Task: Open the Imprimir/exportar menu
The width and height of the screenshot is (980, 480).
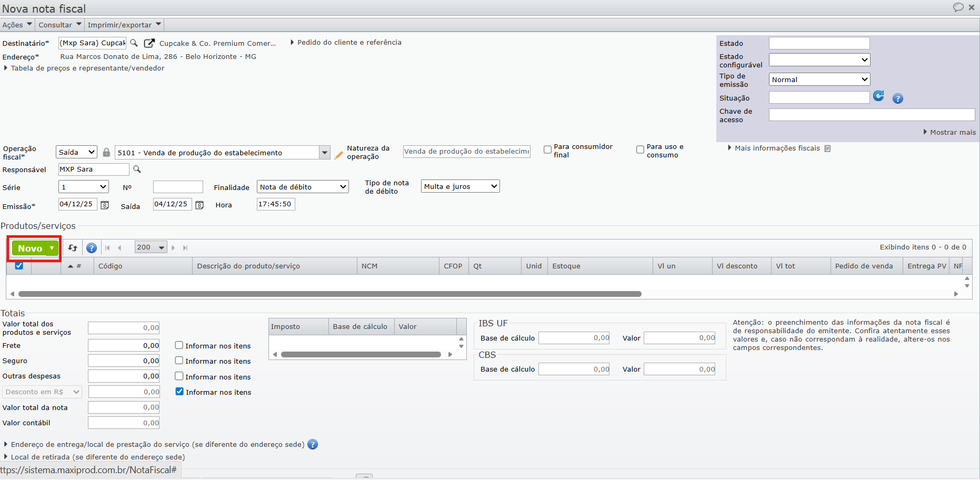Action: pos(124,25)
